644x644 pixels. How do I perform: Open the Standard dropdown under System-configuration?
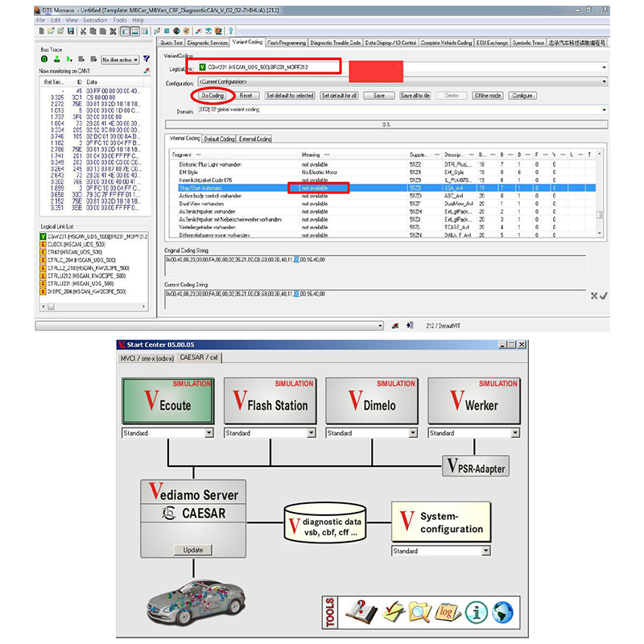tap(486, 551)
